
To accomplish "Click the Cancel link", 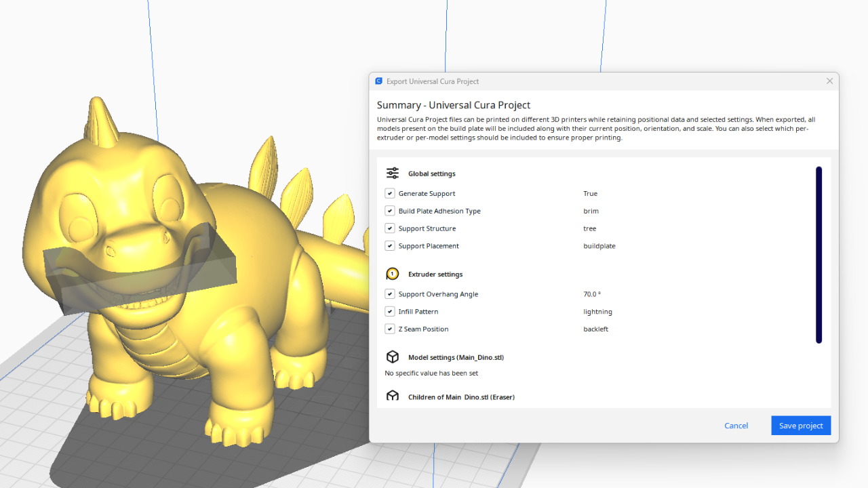I will point(736,425).
